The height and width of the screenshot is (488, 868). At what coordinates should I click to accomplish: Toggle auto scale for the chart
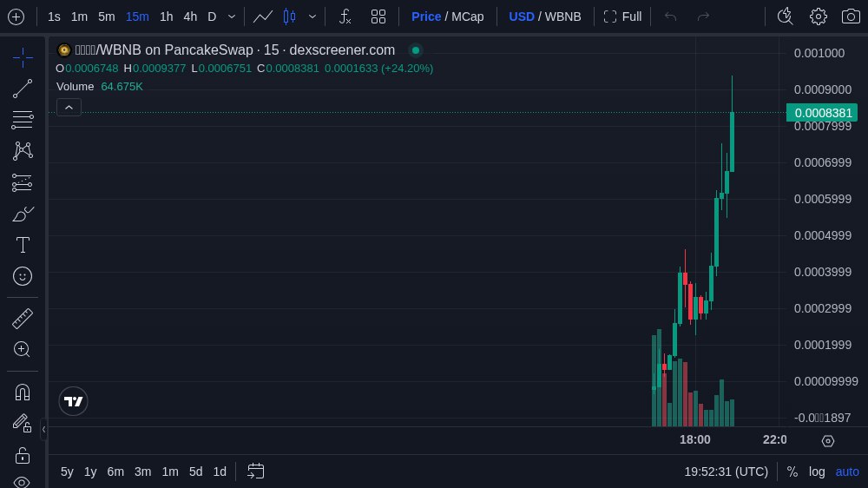point(847,472)
